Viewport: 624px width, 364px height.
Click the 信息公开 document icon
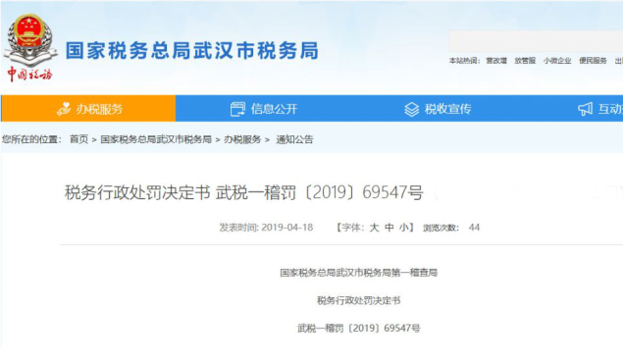[237, 109]
